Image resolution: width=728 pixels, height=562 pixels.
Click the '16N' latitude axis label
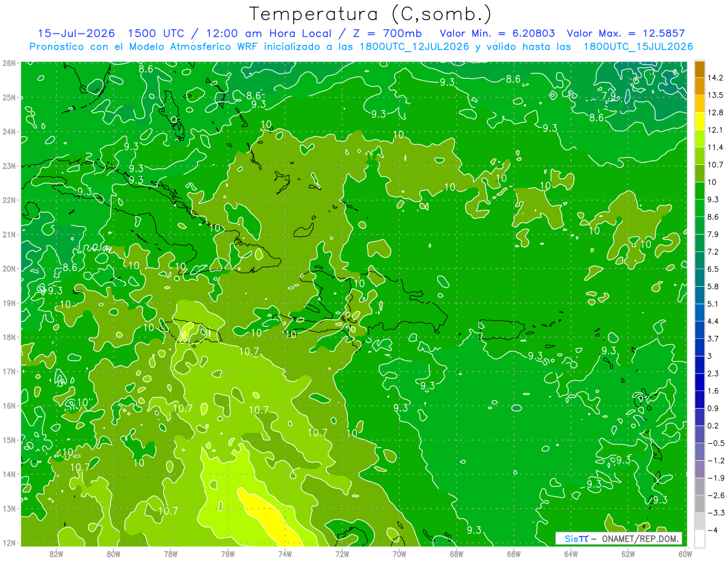8,406
